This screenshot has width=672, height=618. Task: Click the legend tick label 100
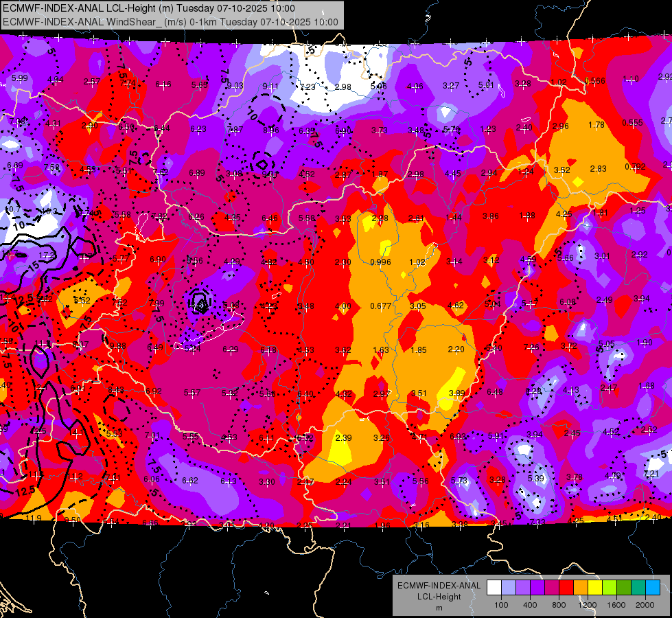coord(501,605)
